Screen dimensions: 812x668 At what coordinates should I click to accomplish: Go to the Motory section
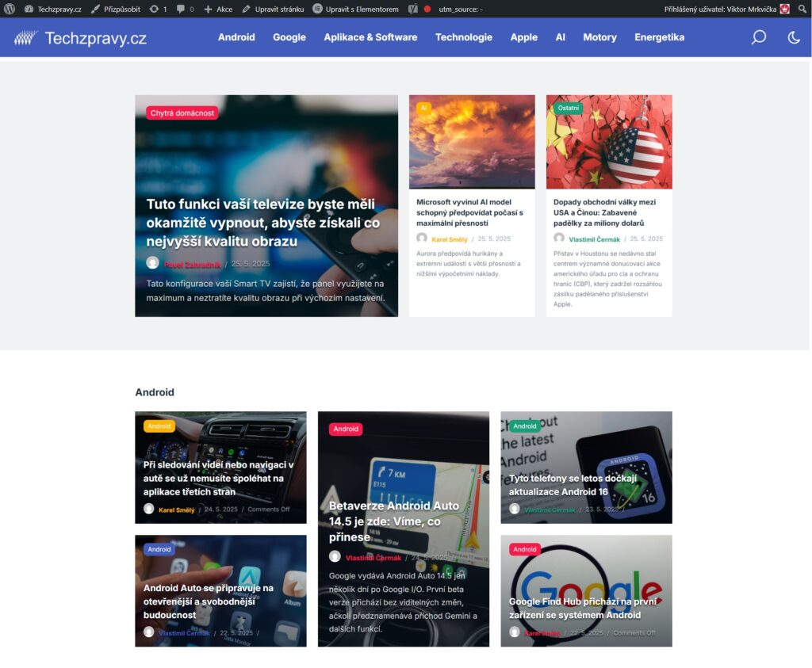[x=599, y=37]
